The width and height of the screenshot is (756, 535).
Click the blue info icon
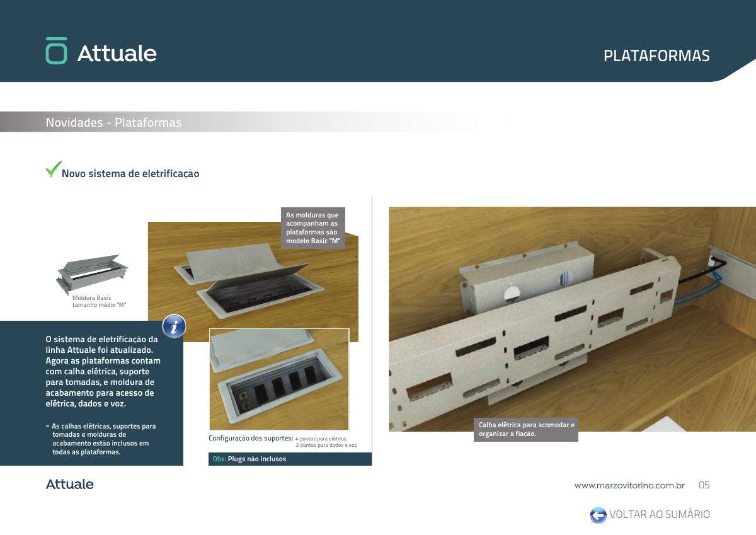pos(174,326)
